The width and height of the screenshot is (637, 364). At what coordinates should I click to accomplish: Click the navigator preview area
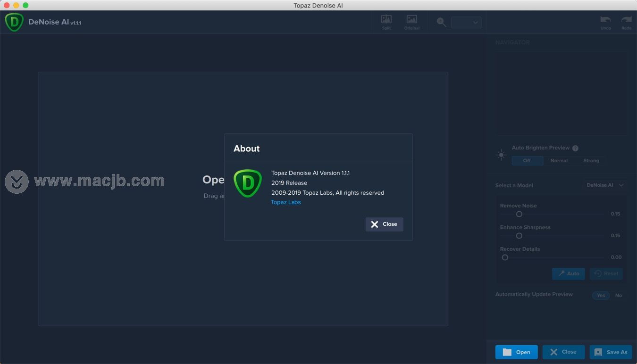[562, 93]
